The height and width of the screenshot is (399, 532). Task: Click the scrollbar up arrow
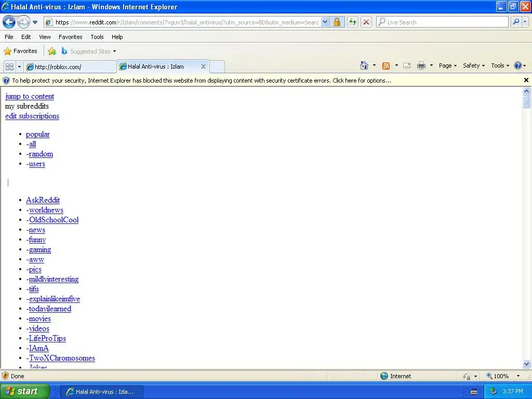pos(526,91)
